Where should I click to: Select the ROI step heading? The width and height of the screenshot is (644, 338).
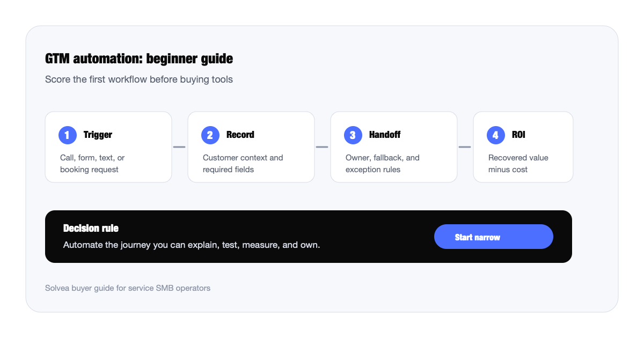pos(518,135)
